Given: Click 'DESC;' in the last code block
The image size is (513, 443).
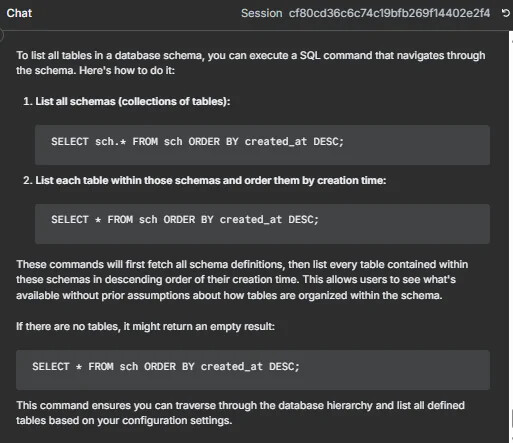Looking at the screenshot, I should coord(284,367).
